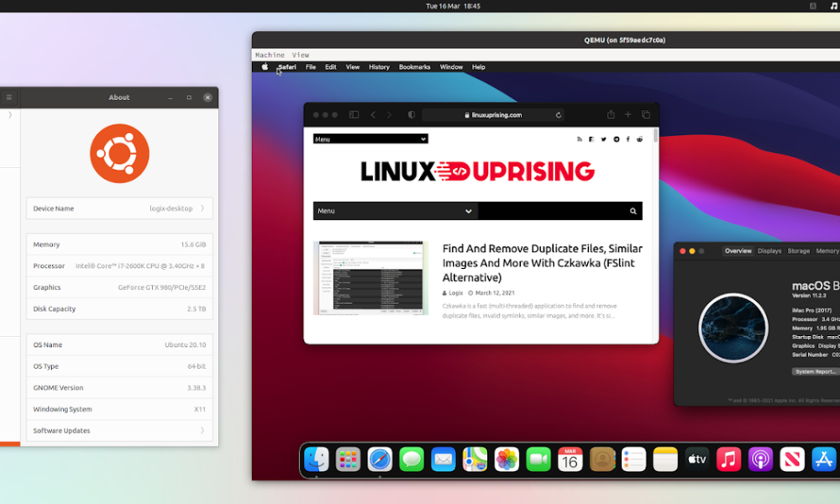Click the red close button of About This Mac
Screen dimensions: 840x504
[682, 250]
